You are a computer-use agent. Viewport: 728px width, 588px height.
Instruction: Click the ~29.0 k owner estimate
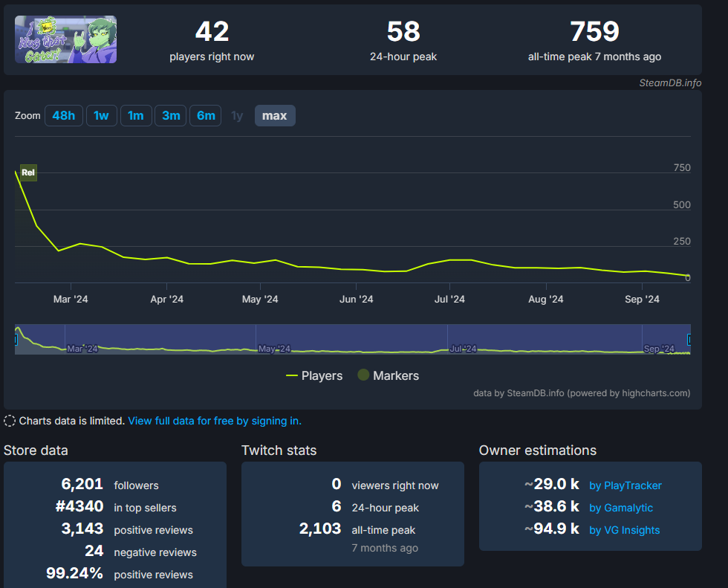(x=552, y=484)
